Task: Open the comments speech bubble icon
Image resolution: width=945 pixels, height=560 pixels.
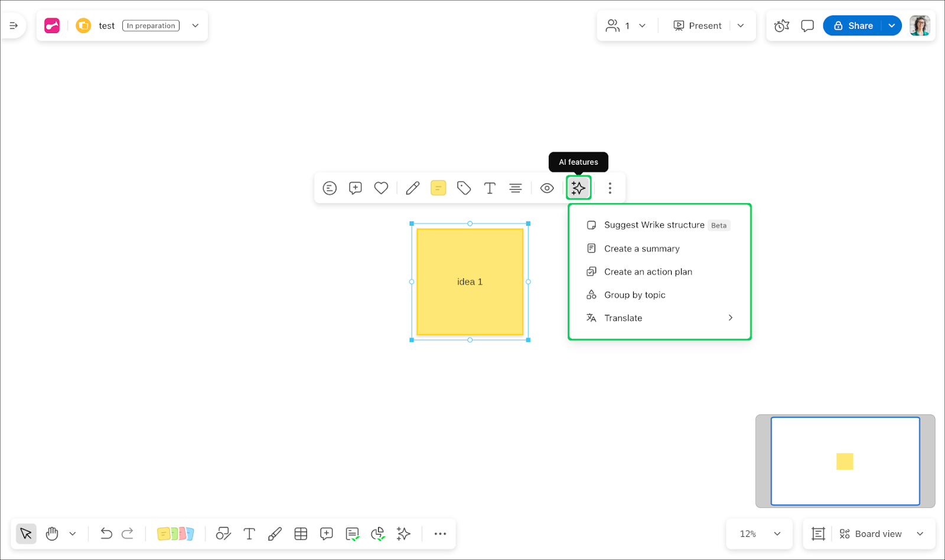Action: [x=807, y=25]
